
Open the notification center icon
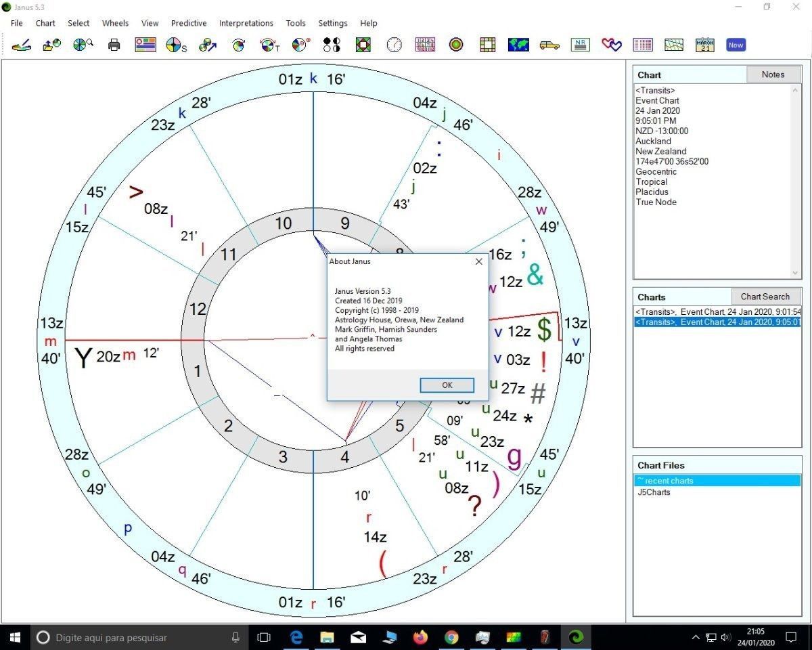point(791,637)
